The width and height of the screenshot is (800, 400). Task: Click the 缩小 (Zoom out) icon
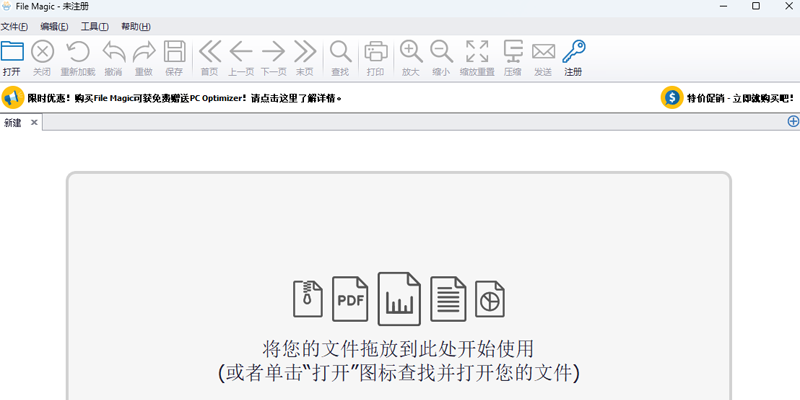pos(441,52)
